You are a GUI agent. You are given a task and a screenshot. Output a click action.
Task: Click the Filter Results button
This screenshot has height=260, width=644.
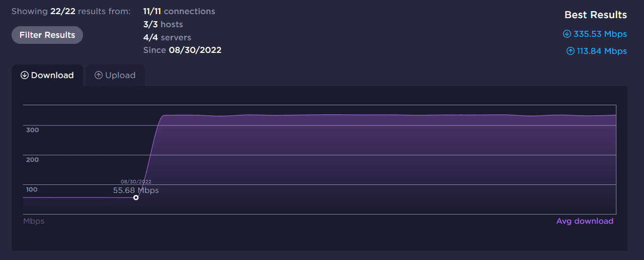point(47,35)
